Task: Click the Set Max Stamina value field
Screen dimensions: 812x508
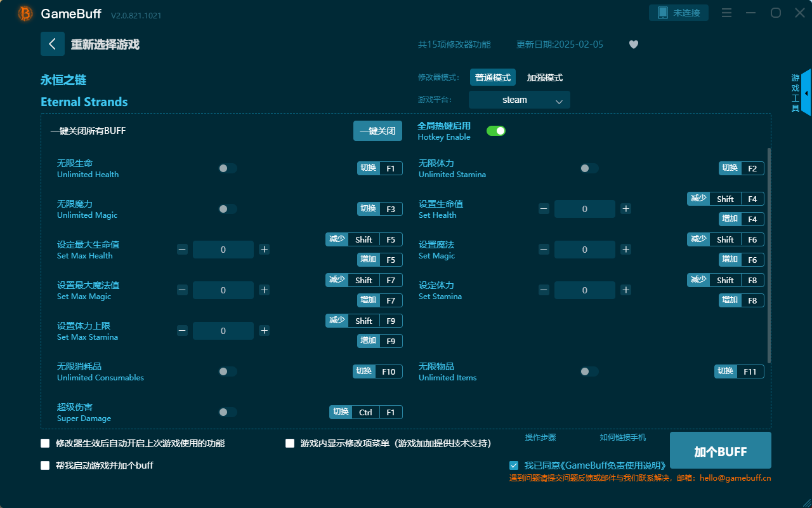Action: [223, 331]
